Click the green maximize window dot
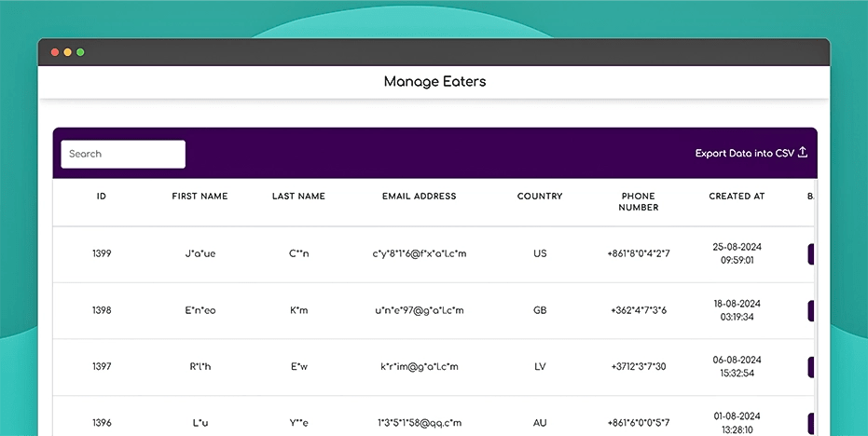This screenshot has width=868, height=436. point(80,52)
